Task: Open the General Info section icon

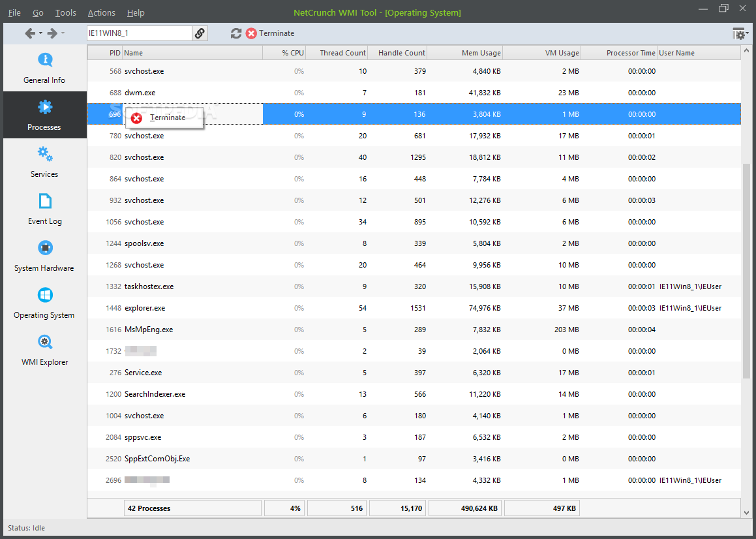Action: (45, 59)
